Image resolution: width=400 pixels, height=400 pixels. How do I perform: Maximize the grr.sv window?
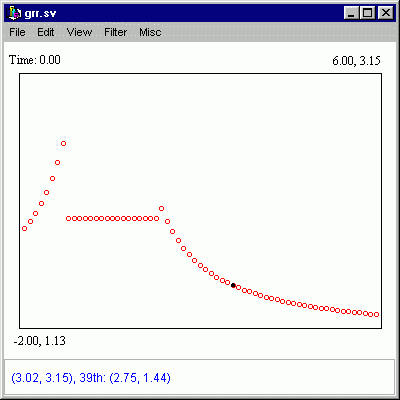[x=368, y=13]
